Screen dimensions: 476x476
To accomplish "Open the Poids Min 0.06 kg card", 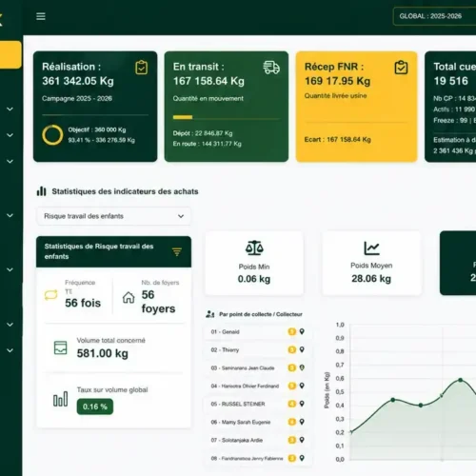I will (x=254, y=263).
